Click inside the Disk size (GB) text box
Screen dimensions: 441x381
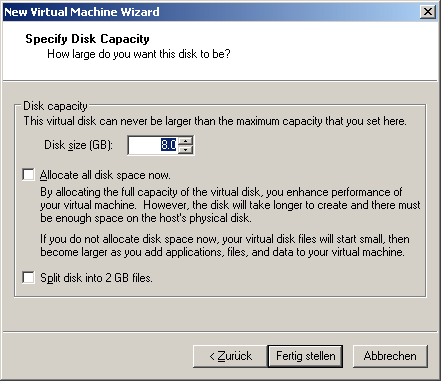coord(153,145)
